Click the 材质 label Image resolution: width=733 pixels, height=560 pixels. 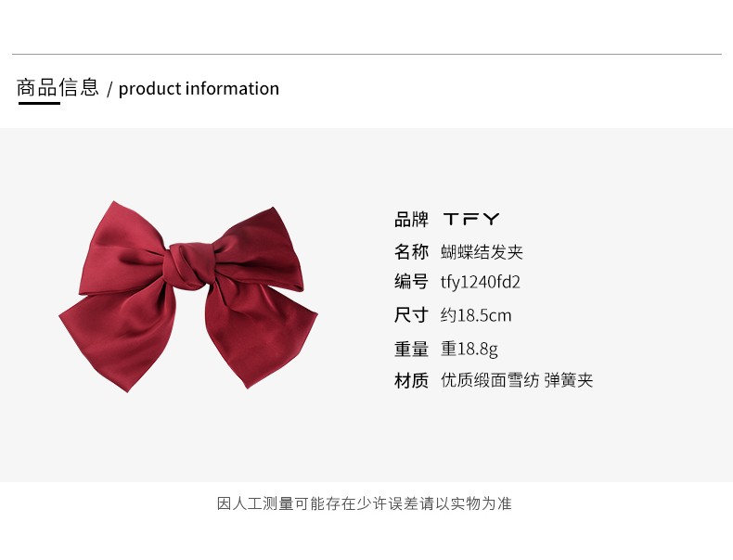click(x=411, y=381)
